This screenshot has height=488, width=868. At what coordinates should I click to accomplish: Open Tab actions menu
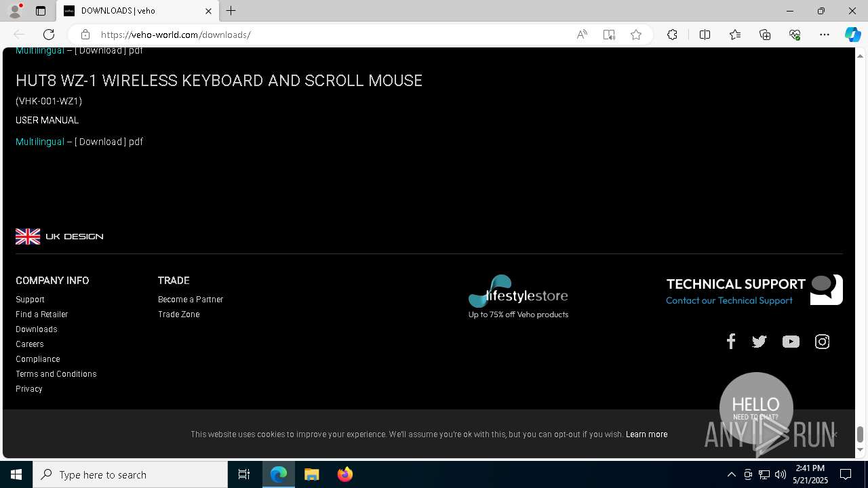coord(41,11)
